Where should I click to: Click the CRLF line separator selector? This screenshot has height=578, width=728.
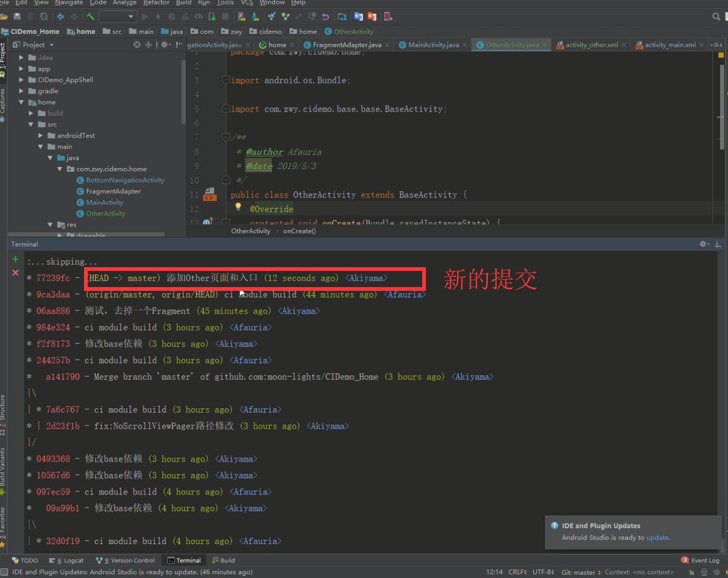coord(517,572)
